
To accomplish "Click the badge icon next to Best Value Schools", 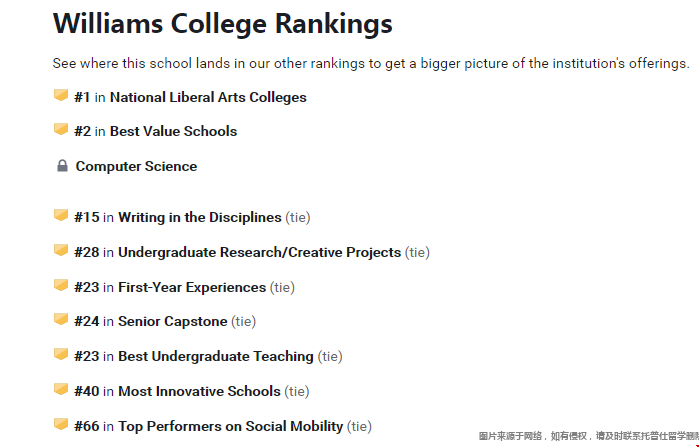I will 61,129.
